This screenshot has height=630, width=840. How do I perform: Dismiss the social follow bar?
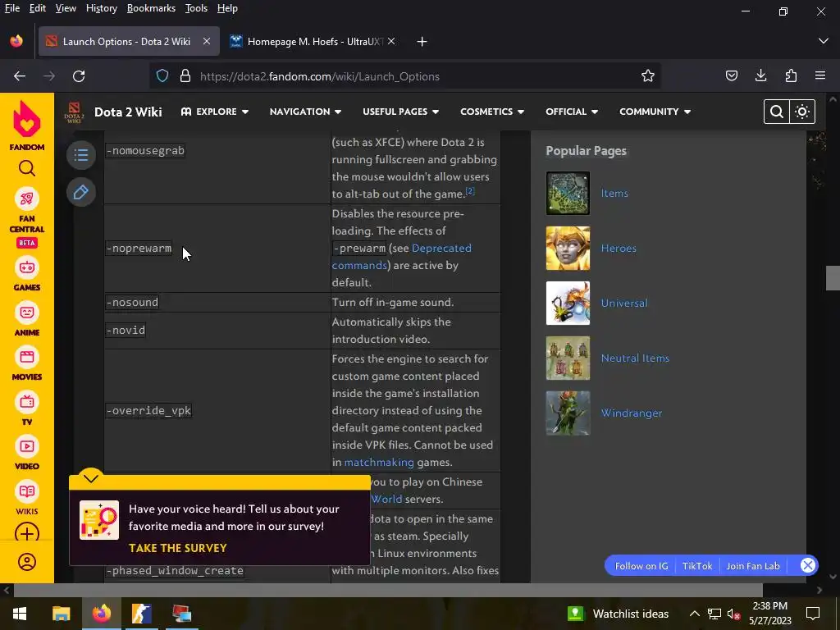807,565
